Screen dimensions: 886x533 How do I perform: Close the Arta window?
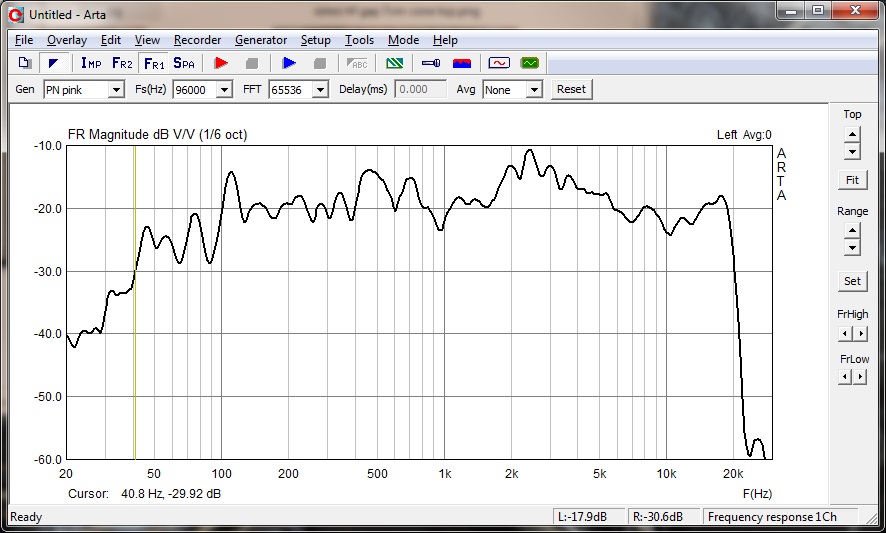[855, 11]
